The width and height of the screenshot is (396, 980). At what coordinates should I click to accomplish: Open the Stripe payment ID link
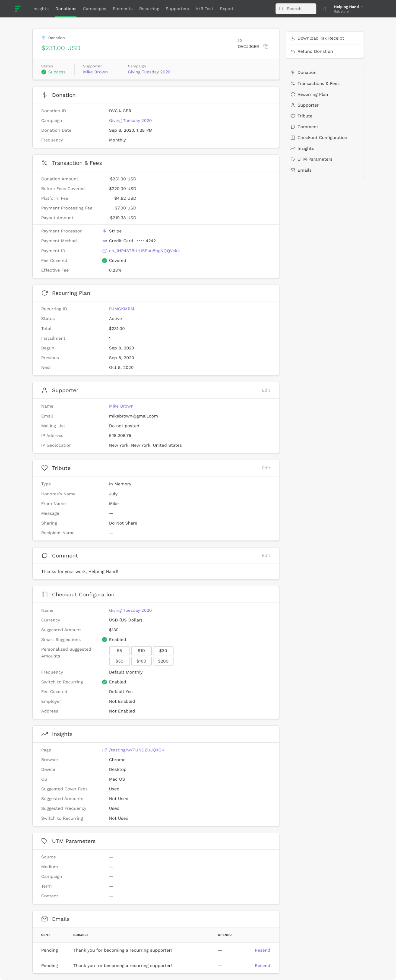coord(144,251)
